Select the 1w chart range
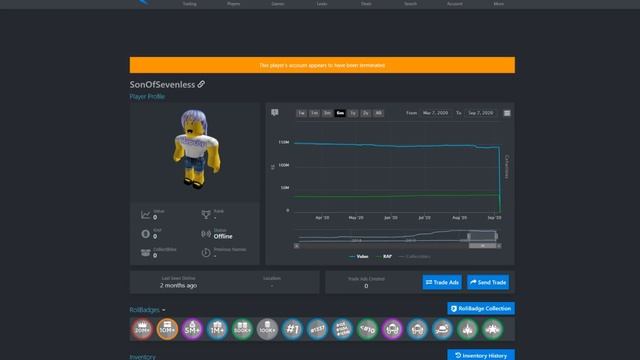Screen dimensions: 640x360 click(x=301, y=113)
